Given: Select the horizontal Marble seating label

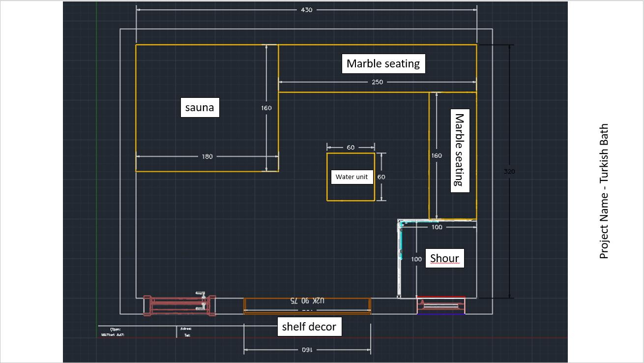Looking at the screenshot, I should pyautogui.click(x=383, y=63).
